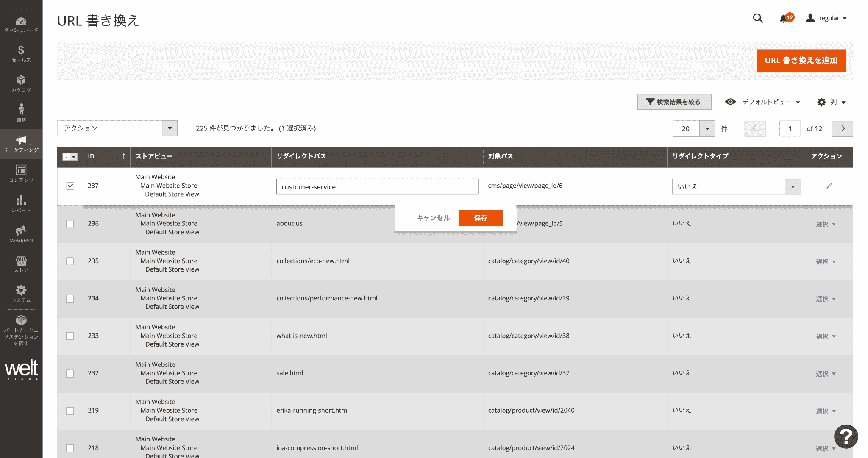The width and height of the screenshot is (868, 458).
Task: Open the ダッシュボード sidebar icon
Action: pos(21,23)
